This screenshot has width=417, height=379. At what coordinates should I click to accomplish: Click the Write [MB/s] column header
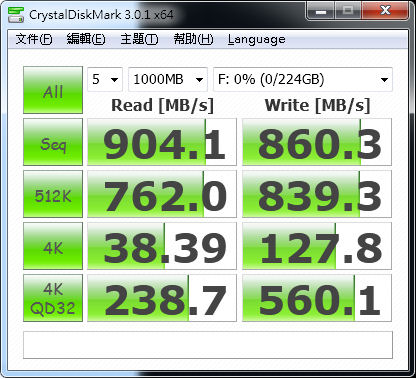point(317,105)
